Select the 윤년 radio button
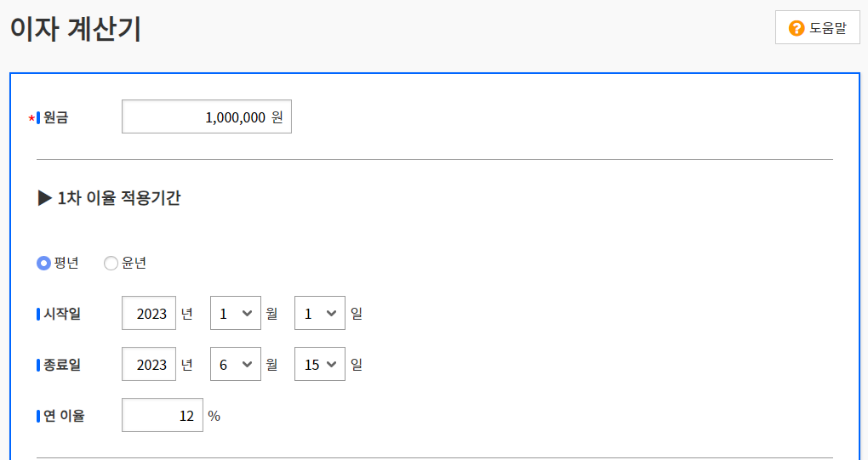The image size is (868, 460). coord(111,264)
